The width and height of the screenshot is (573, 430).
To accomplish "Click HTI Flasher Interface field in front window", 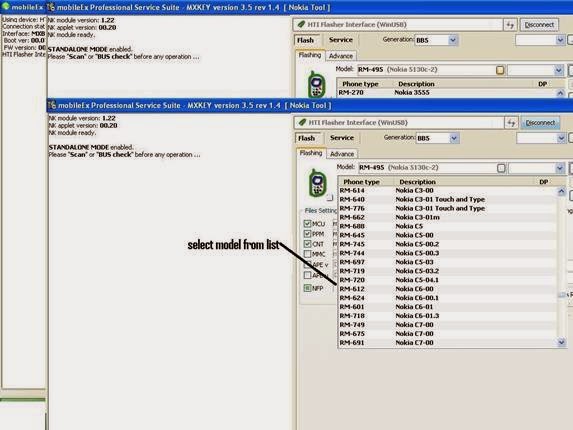I will [399, 123].
